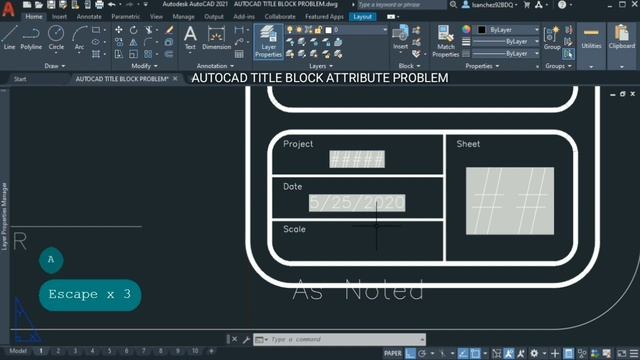Open the Layout contextual ribbon tab
The image size is (640, 360).
coord(362,17)
